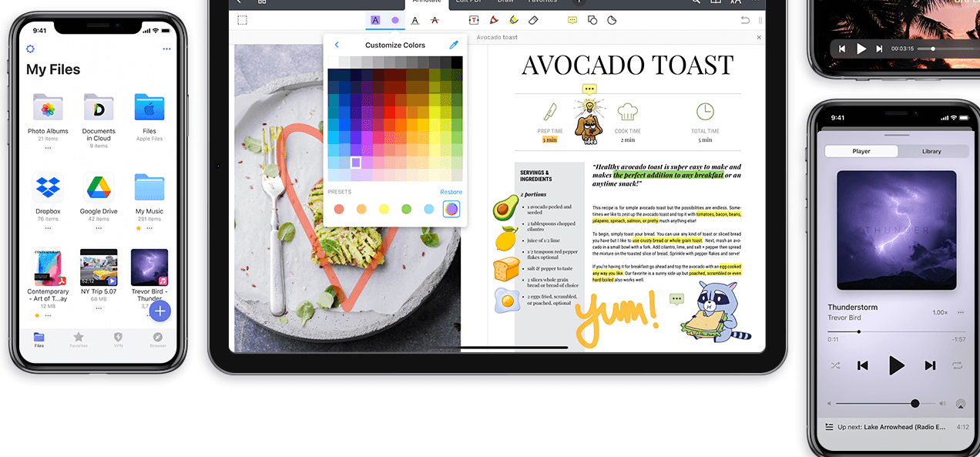This screenshot has width=980, height=457.
Task: Choose the eraser tool in toolbar
Action: (532, 21)
